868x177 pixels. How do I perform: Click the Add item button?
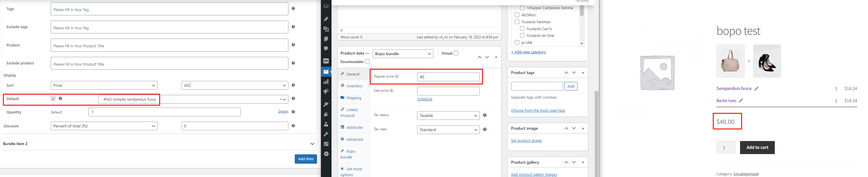306,159
